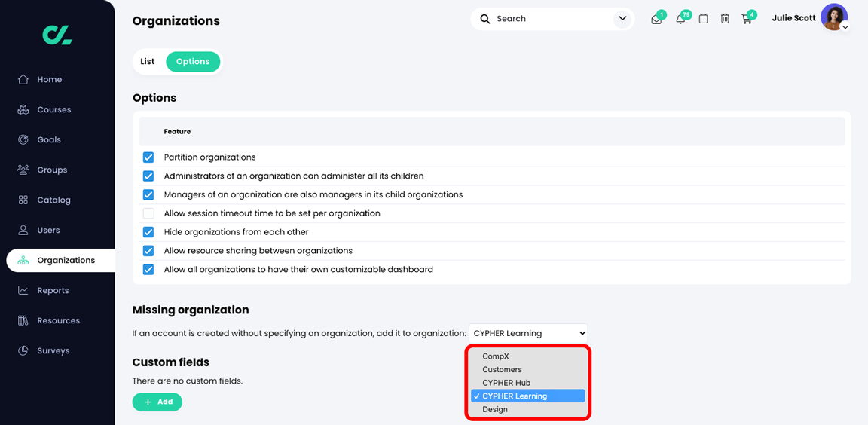This screenshot has height=425, width=868.
Task: Click the CYPHER logo in sidebar
Action: pos(57,35)
